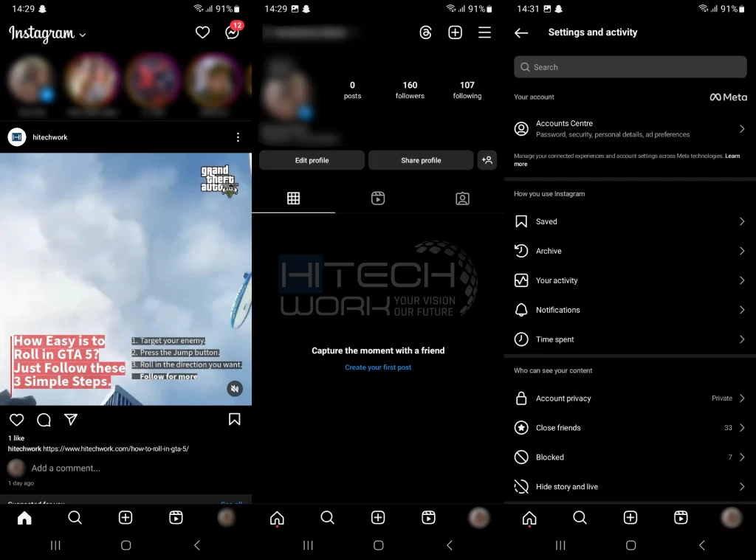The height and width of the screenshot is (560, 756).
Task: Expand the Time spent row chevron
Action: coord(742,339)
